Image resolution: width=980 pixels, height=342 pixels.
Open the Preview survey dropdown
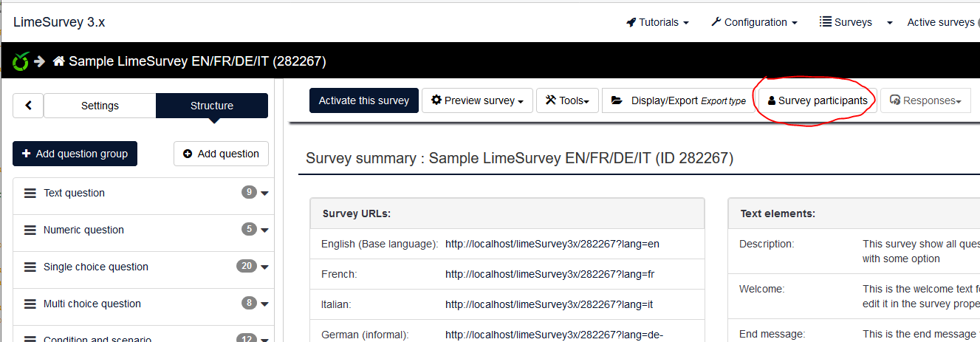477,100
